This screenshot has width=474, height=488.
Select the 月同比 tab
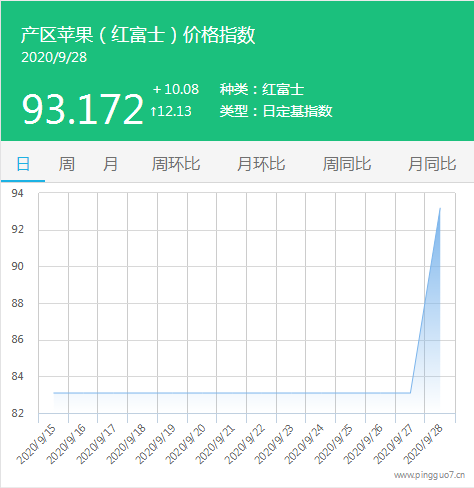coord(432,164)
